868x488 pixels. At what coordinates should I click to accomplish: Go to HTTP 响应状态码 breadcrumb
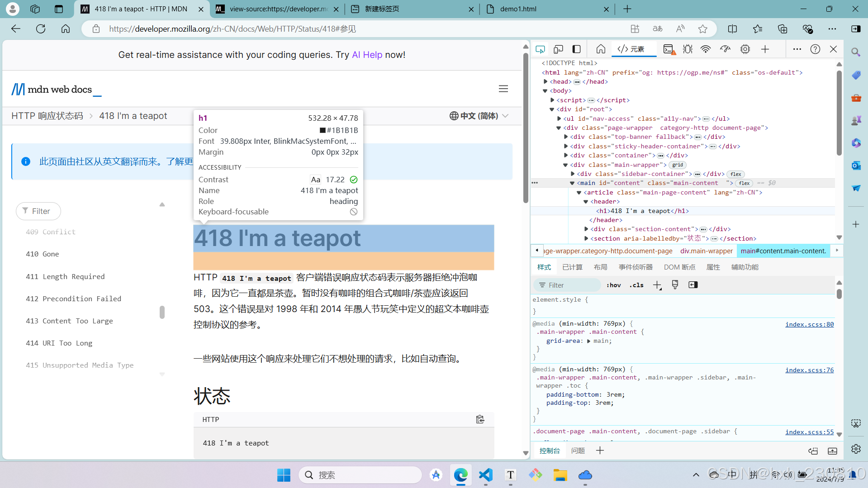tap(47, 116)
